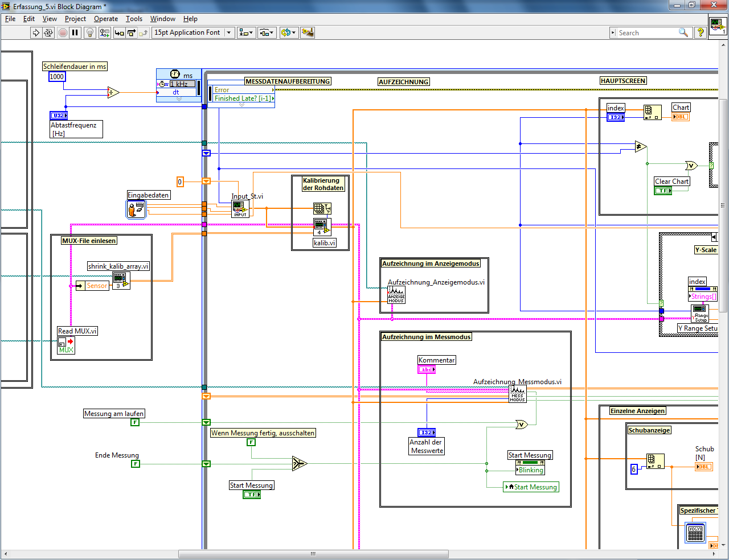Click the Read MUX.vi subVI icon
The width and height of the screenshot is (729, 560).
tap(66, 345)
